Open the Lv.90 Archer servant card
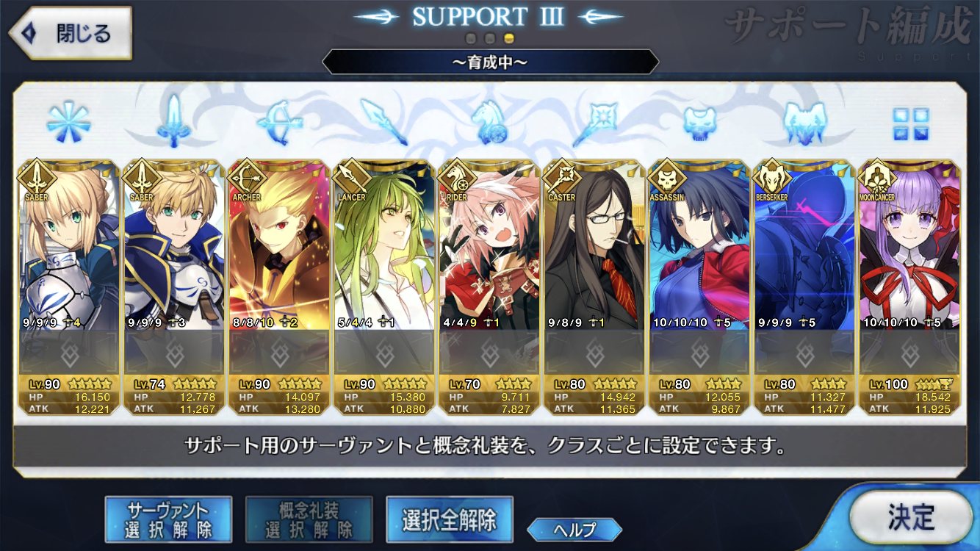 pos(278,287)
